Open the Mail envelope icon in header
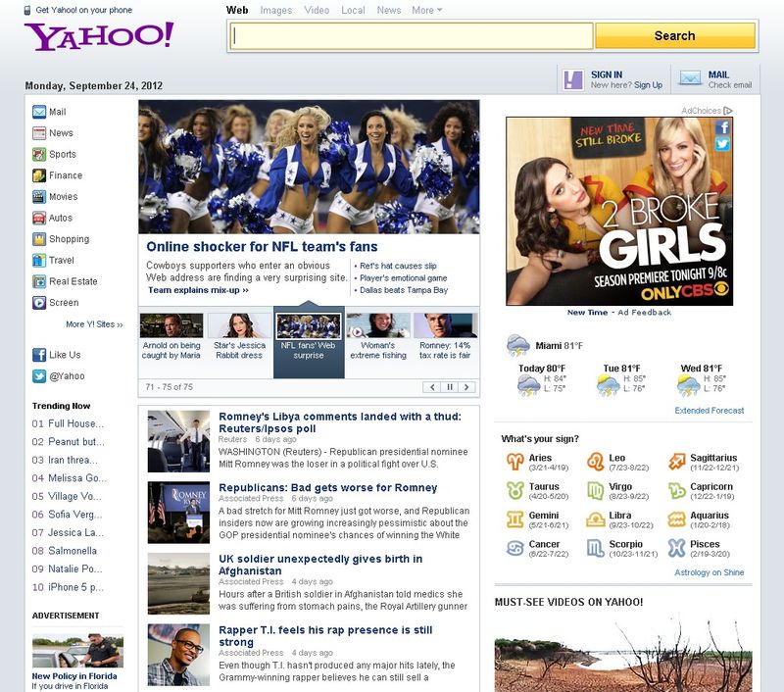The image size is (784, 692). (690, 79)
